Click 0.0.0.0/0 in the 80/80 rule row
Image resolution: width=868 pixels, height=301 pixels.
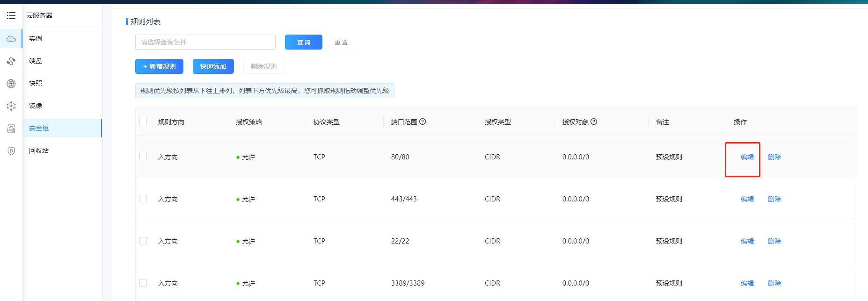tap(576, 157)
